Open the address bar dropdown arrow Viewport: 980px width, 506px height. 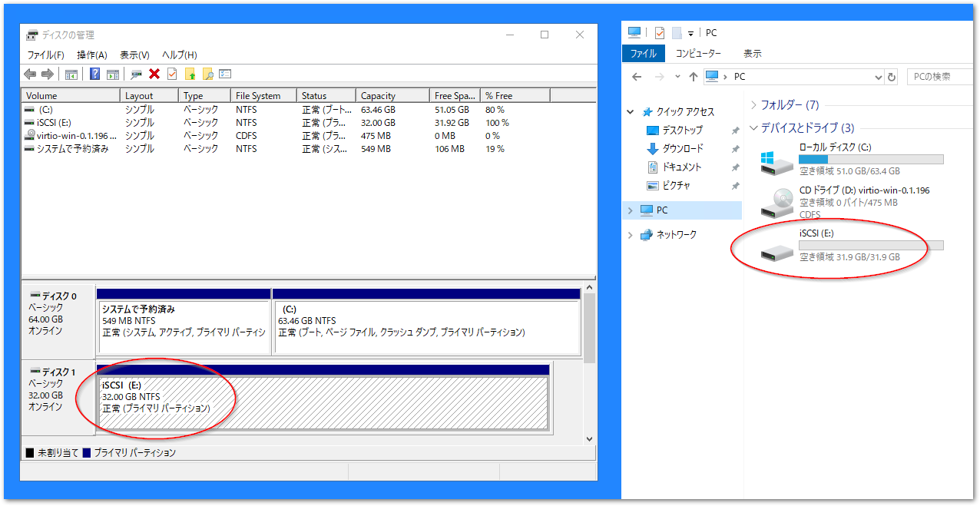pyautogui.click(x=879, y=76)
